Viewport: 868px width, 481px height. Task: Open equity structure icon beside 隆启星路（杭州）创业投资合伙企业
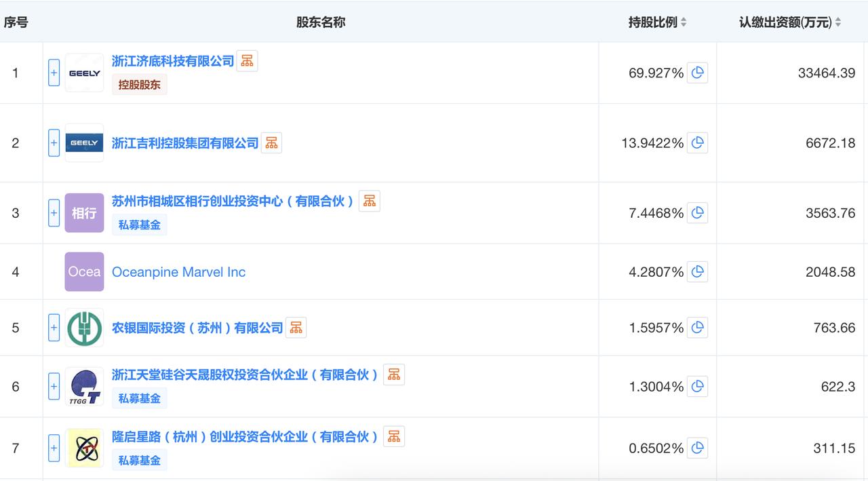[x=394, y=436]
